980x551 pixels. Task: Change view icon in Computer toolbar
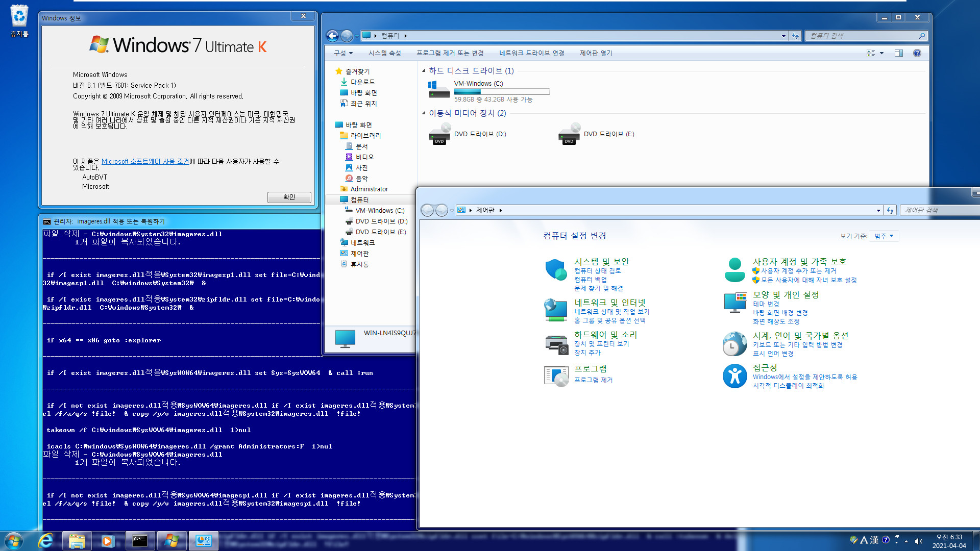click(x=871, y=53)
